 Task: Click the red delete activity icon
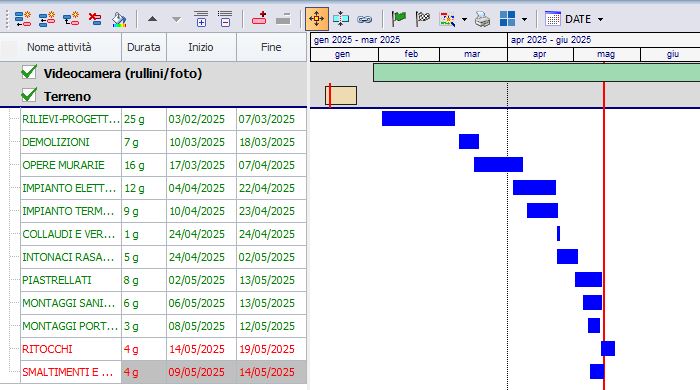pyautogui.click(x=95, y=19)
